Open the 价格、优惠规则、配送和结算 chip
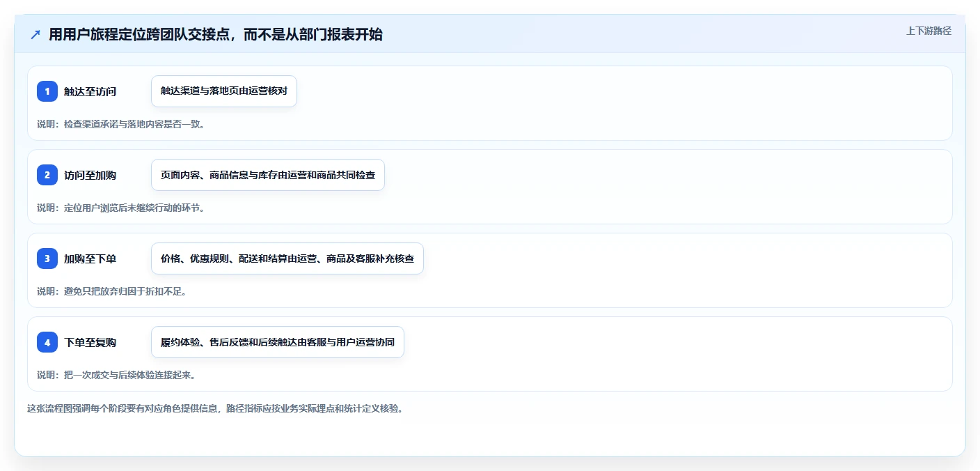Image resolution: width=980 pixels, height=471 pixels. (287, 258)
